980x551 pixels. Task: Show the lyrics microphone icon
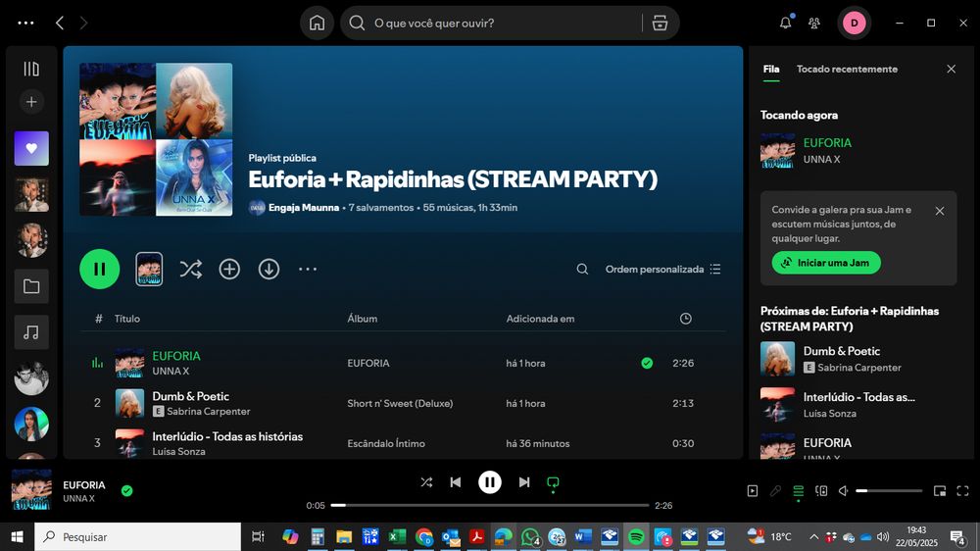775,491
